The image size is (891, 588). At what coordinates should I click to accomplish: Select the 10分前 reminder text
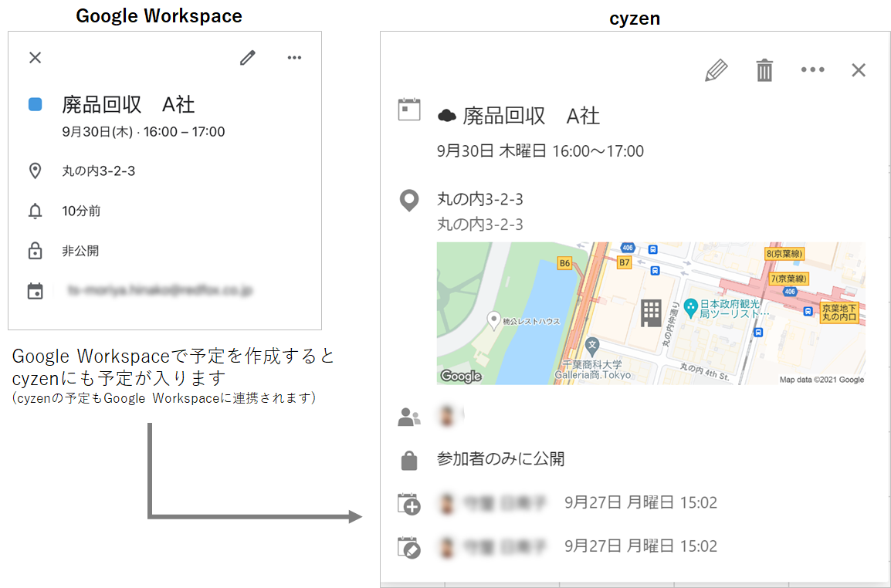[81, 211]
